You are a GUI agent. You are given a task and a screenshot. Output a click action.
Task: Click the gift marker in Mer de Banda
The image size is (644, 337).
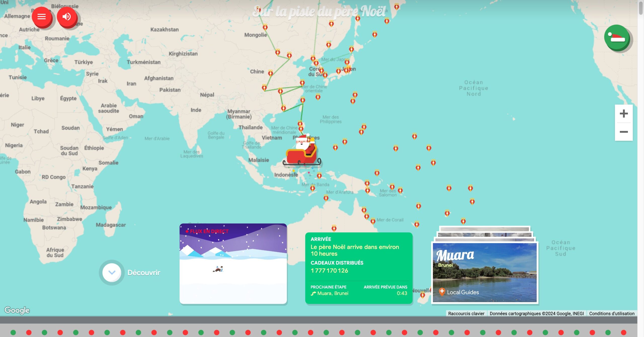313,188
